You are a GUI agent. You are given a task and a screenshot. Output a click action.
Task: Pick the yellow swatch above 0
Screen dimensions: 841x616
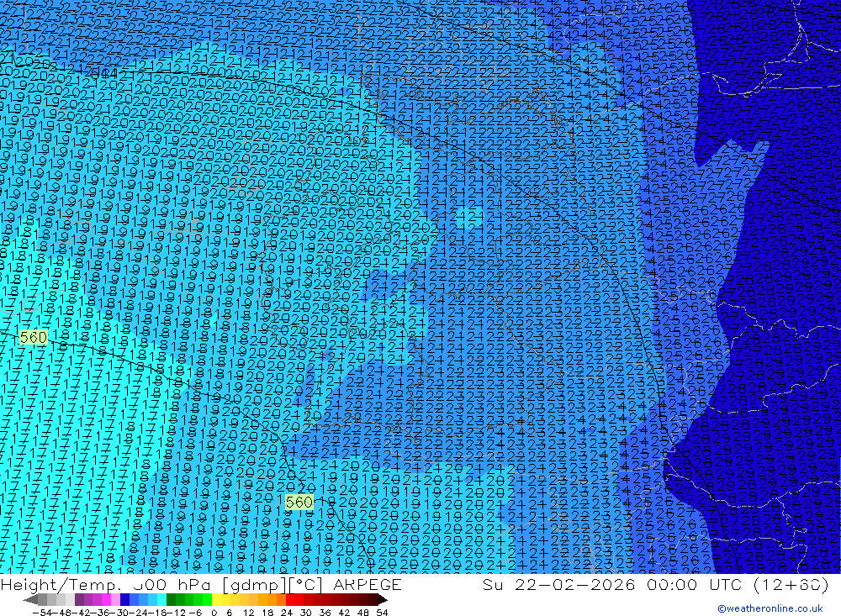pyautogui.click(x=216, y=599)
